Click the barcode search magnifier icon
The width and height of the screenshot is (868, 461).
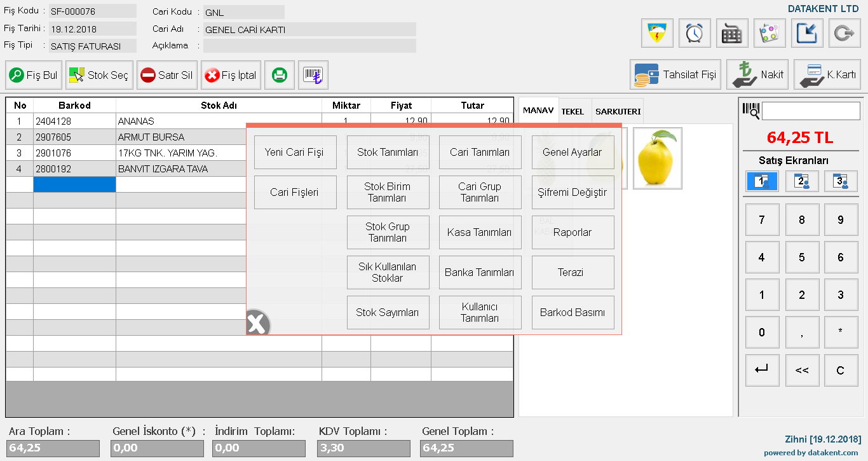[x=750, y=111]
